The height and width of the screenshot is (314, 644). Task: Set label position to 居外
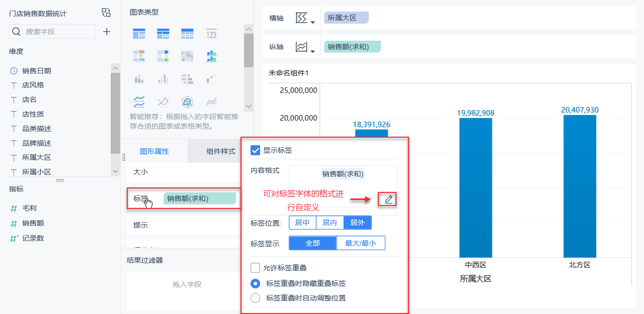358,223
